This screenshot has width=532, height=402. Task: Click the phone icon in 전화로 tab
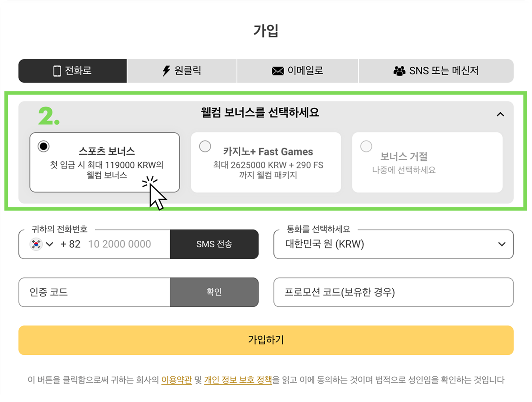[57, 71]
